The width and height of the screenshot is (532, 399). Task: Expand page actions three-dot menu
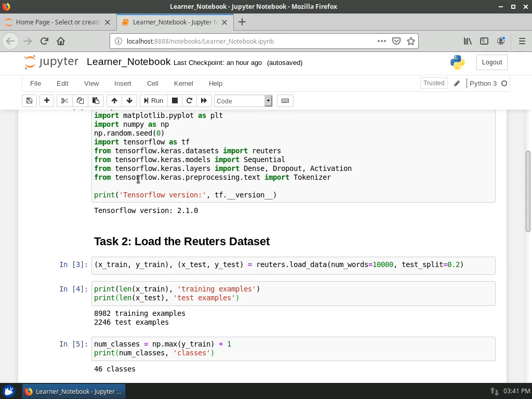coord(382,41)
